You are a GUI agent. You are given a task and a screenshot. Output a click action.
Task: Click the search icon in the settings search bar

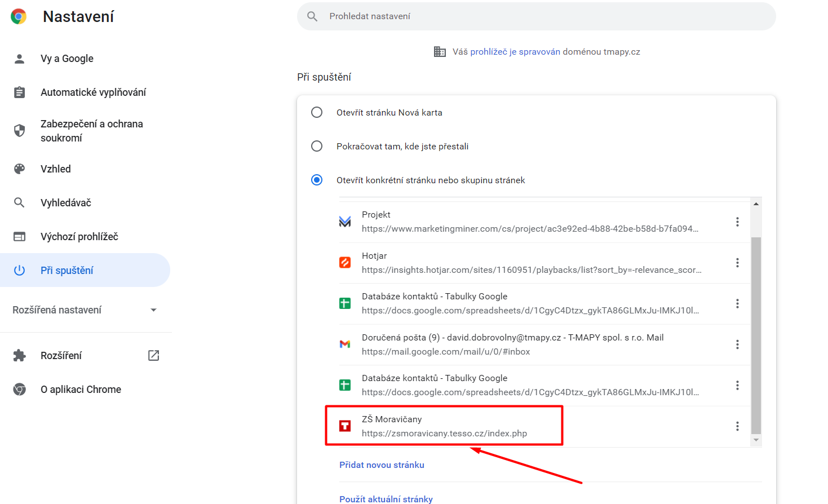click(312, 16)
